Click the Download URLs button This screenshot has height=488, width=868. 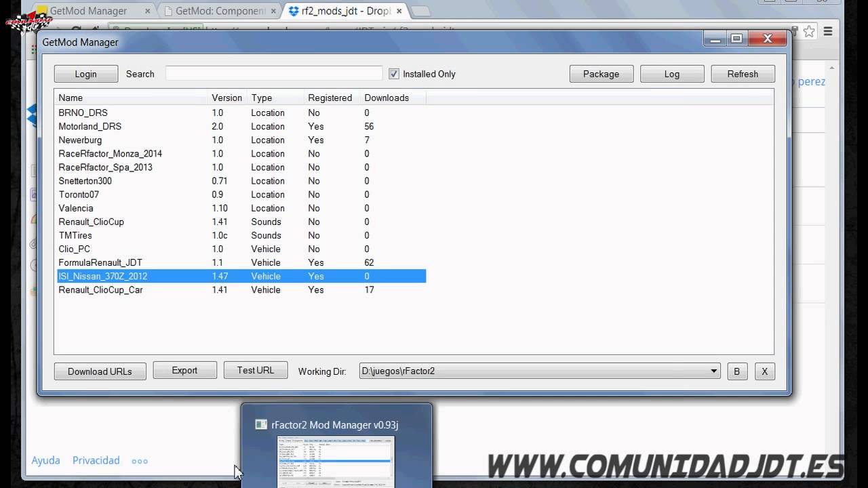[100, 371]
